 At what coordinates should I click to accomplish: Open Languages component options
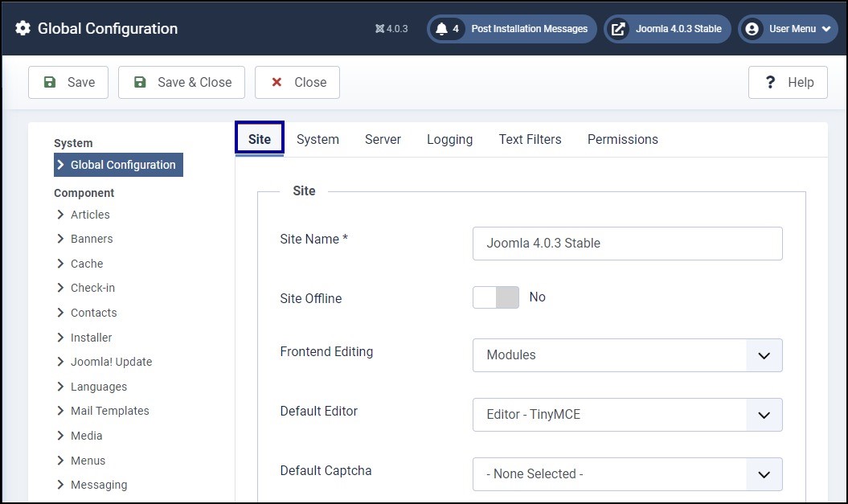(99, 387)
